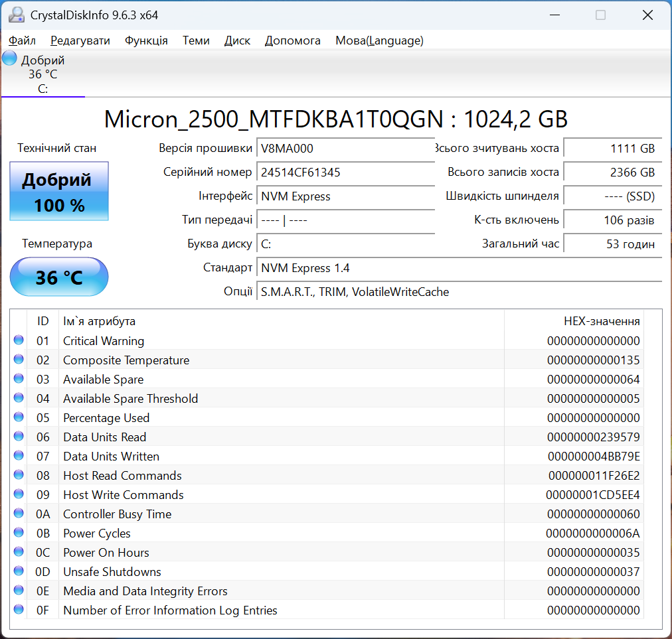Open the Мова(Language) menu
672x639 pixels.
pos(379,40)
